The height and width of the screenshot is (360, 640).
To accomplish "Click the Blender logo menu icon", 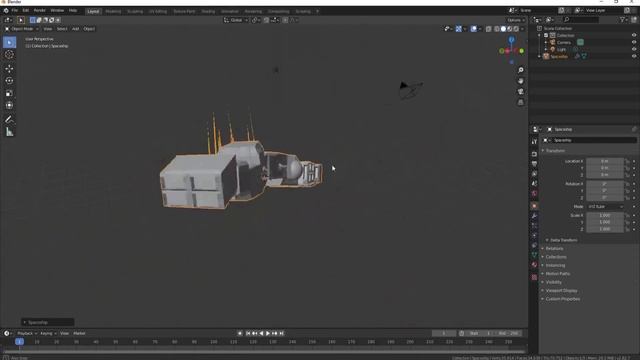I will (x=6, y=11).
